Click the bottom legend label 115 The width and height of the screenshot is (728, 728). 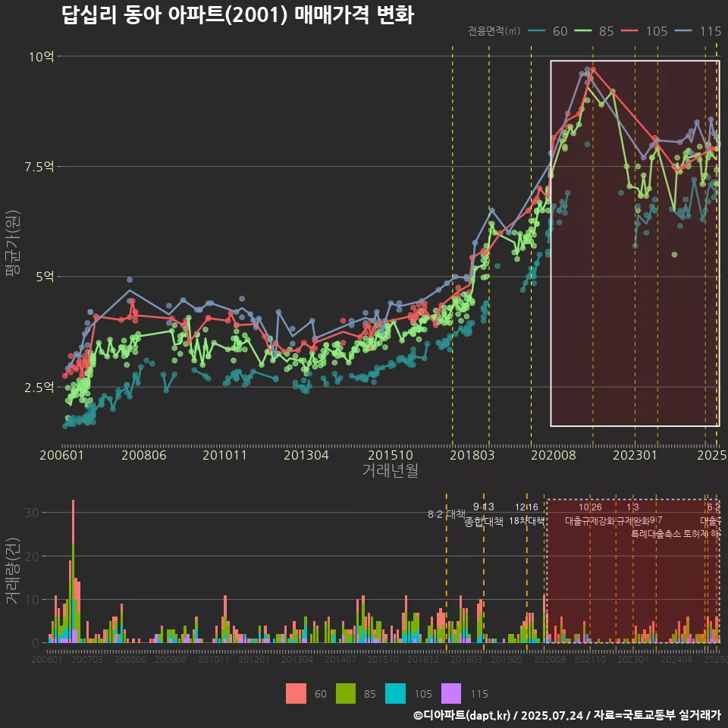(479, 694)
